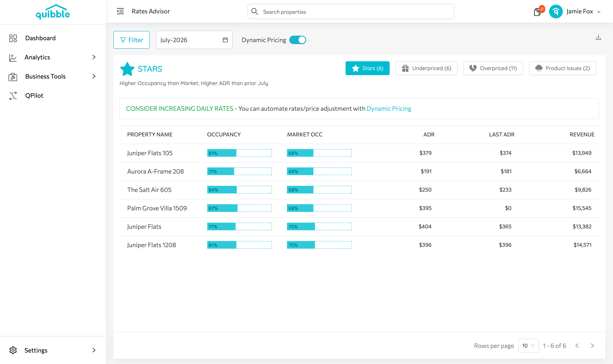Click Palm Grove Villa 1509 occupancy bar
This screenshot has height=364, width=613.
tap(239, 208)
